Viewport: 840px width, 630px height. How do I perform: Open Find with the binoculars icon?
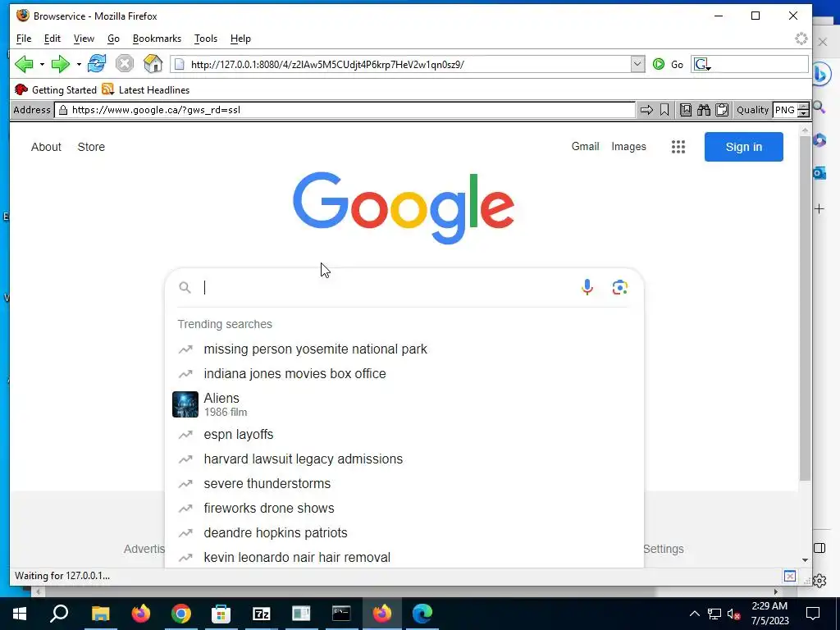point(703,110)
